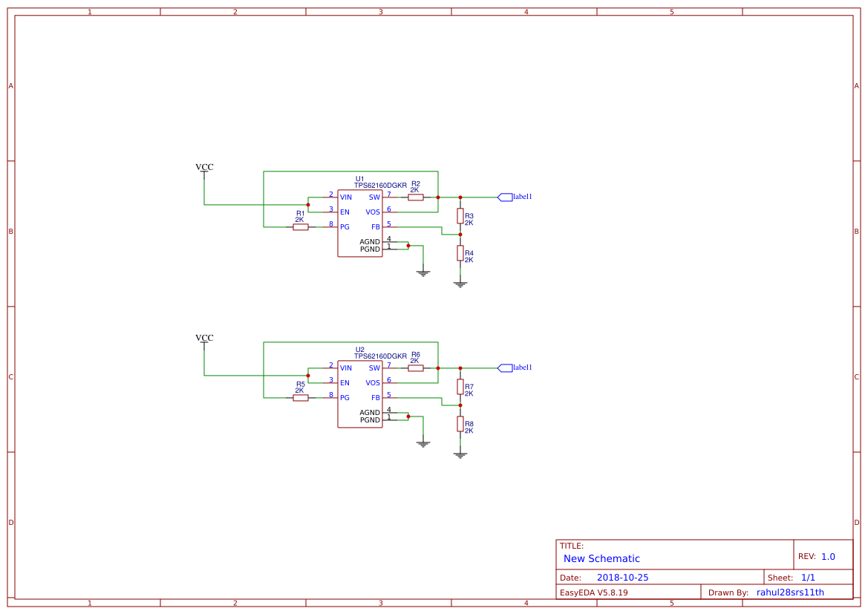Screen dimensions: 868x614
Task: Select resistor R1 on the PG line
Action: tap(300, 226)
